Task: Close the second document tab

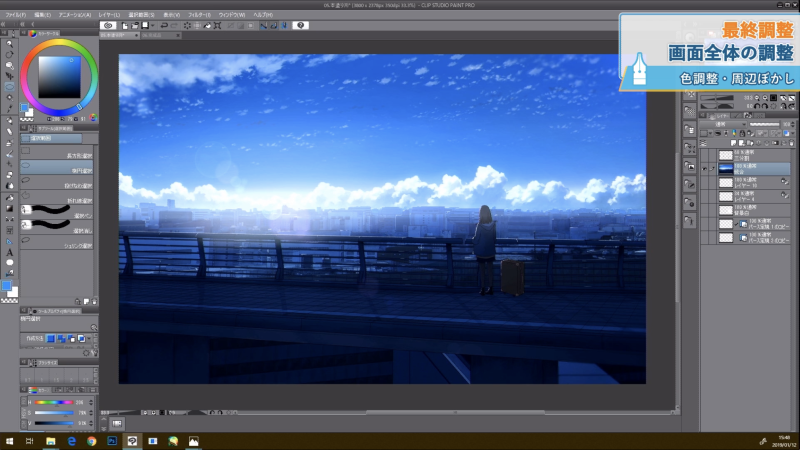Action: point(178,36)
